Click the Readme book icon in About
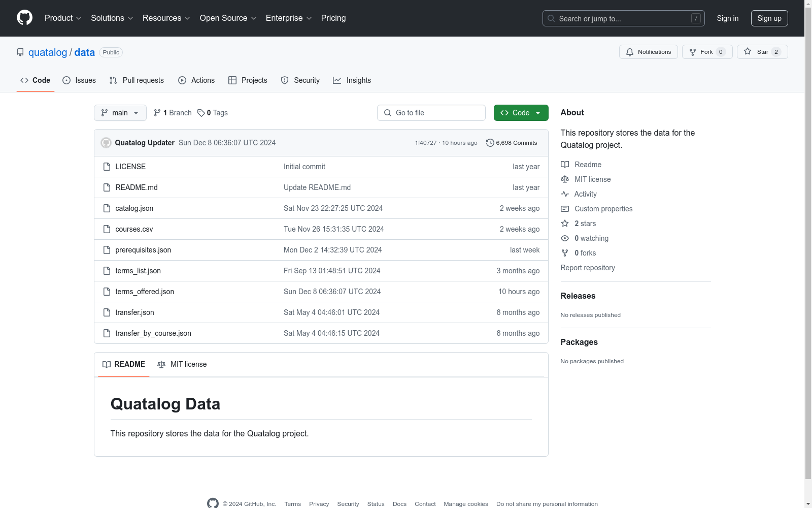Viewport: 812px width, 508px height. [565, 165]
